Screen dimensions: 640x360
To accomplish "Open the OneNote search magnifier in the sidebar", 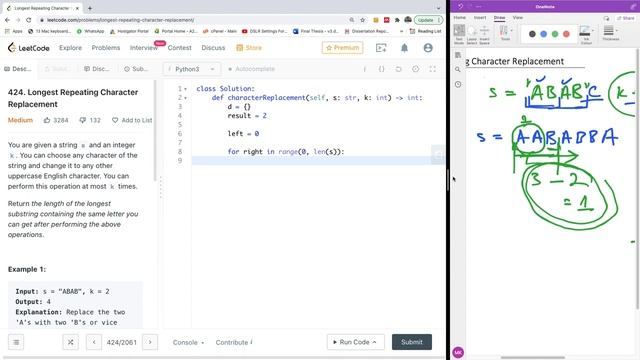I will coord(458,70).
